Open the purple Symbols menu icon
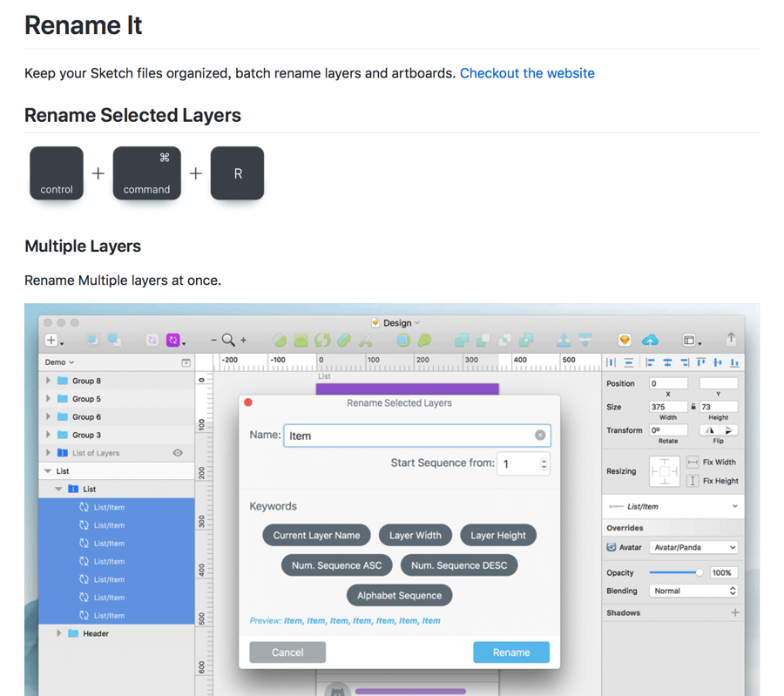 click(175, 341)
